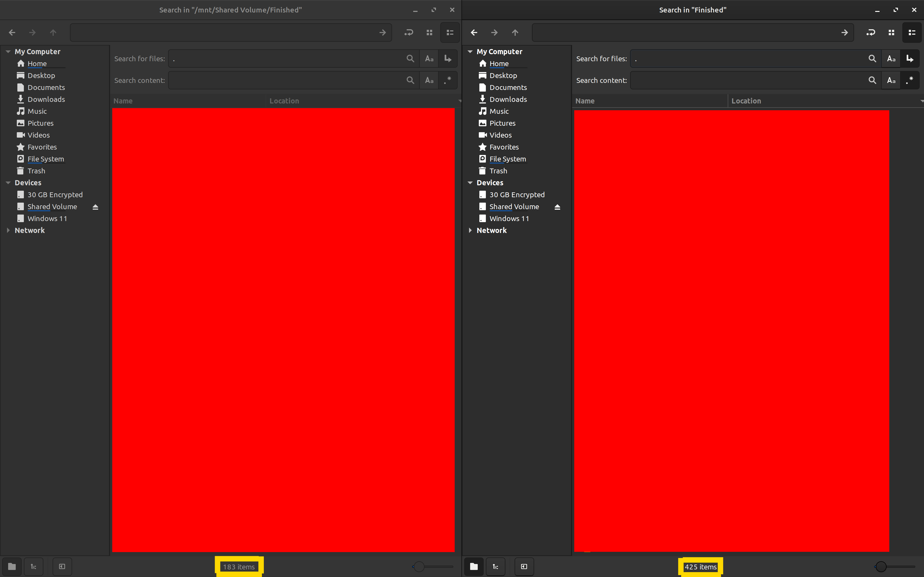Select the places folder icon in status bar
This screenshot has height=577, width=924.
point(12,566)
